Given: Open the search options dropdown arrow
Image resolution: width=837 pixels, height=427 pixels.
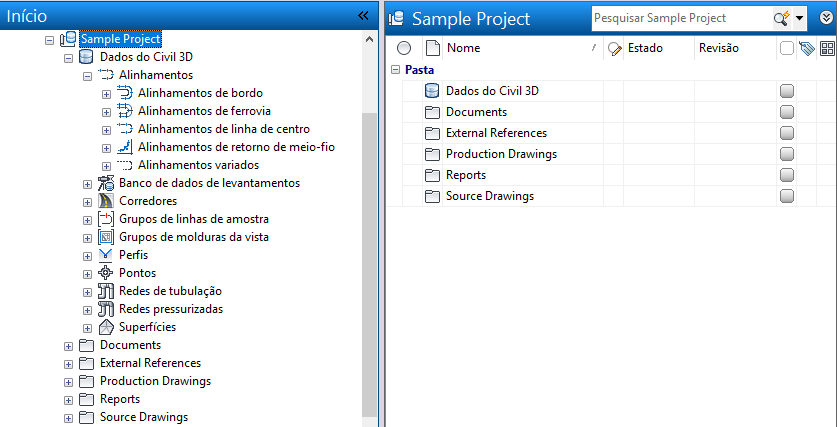Looking at the screenshot, I should pyautogui.click(x=800, y=18).
